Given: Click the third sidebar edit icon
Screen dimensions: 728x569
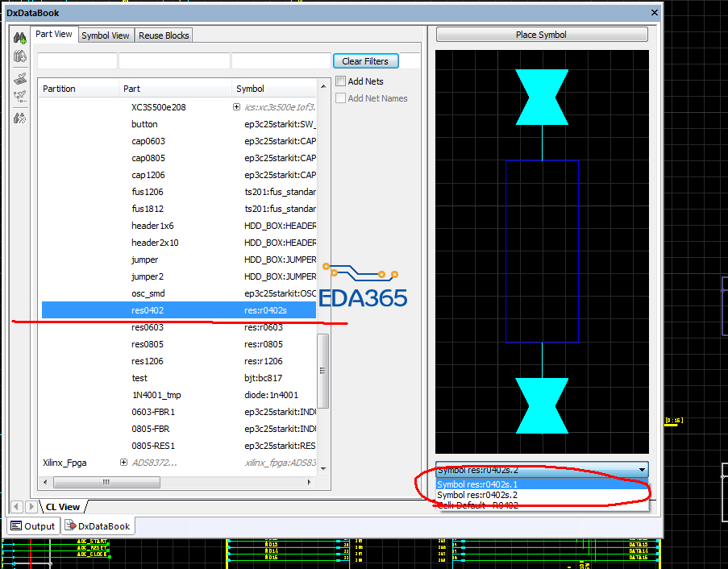Looking at the screenshot, I should click(x=19, y=78).
